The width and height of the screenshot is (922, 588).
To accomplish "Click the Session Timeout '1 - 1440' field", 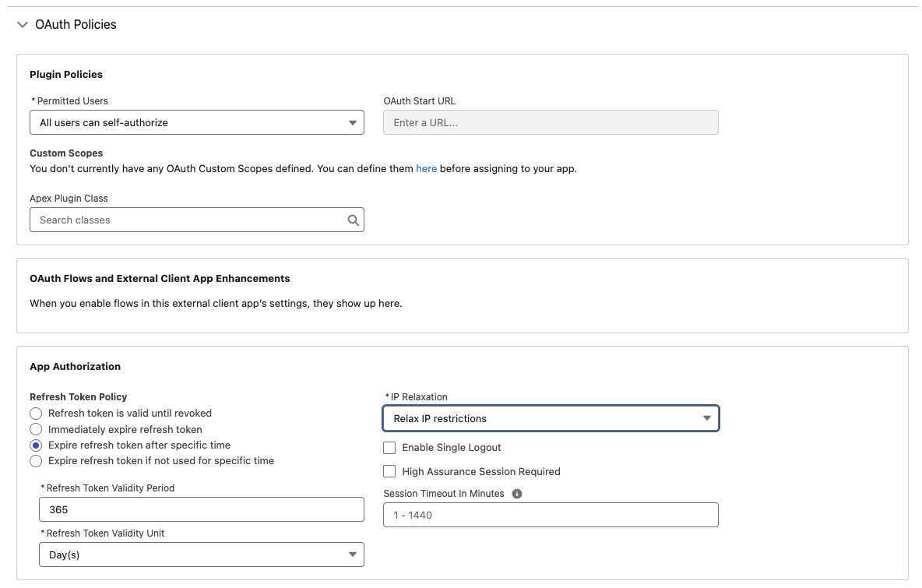I will [x=551, y=514].
